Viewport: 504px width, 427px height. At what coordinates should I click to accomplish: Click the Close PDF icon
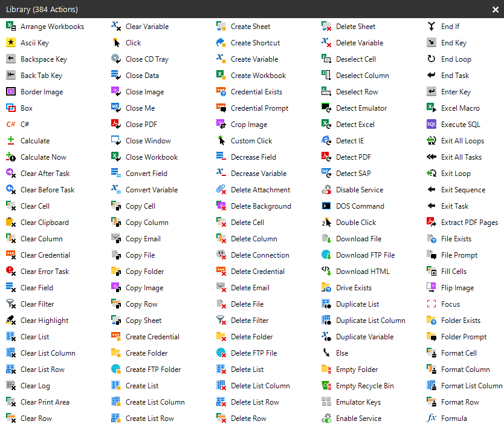click(116, 125)
